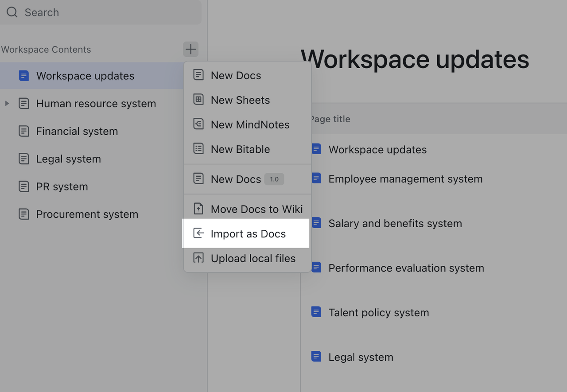
Task: Open Talent policy system page link
Action: click(378, 313)
